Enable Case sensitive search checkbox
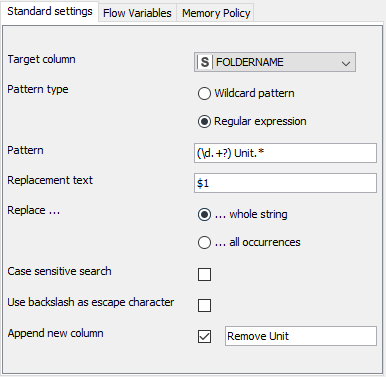386x377 pixels. click(x=204, y=275)
